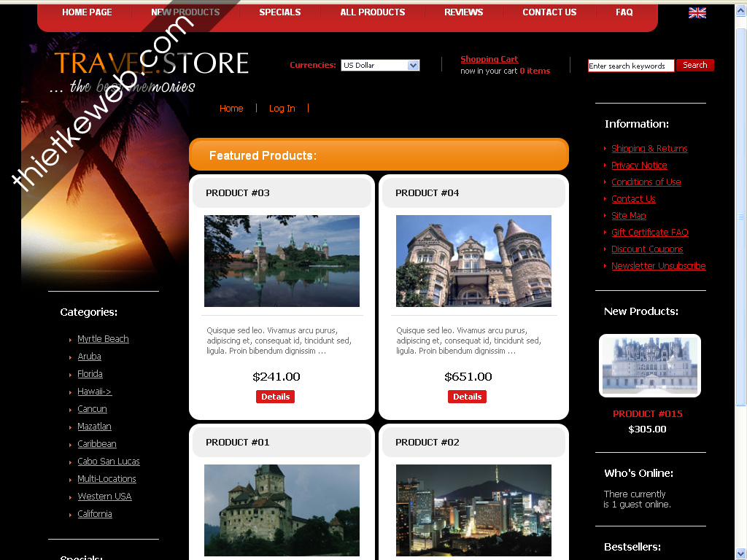Open Gift Certificate FAQ link

click(x=649, y=233)
